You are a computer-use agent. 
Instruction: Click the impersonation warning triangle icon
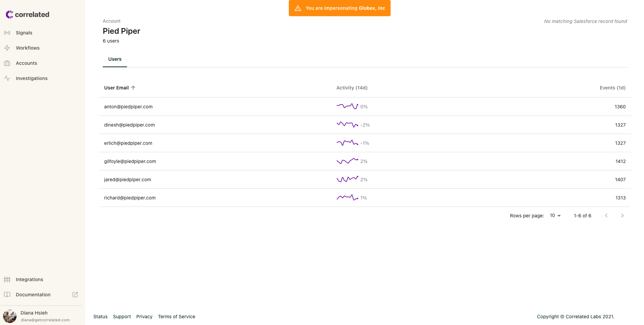coord(298,8)
